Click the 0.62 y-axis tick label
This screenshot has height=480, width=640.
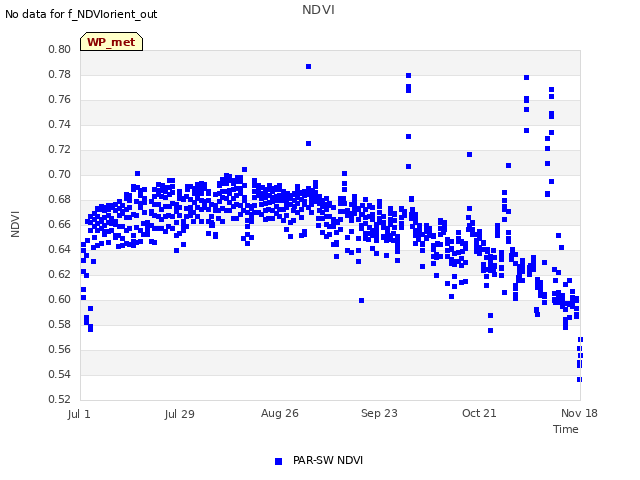point(59,274)
